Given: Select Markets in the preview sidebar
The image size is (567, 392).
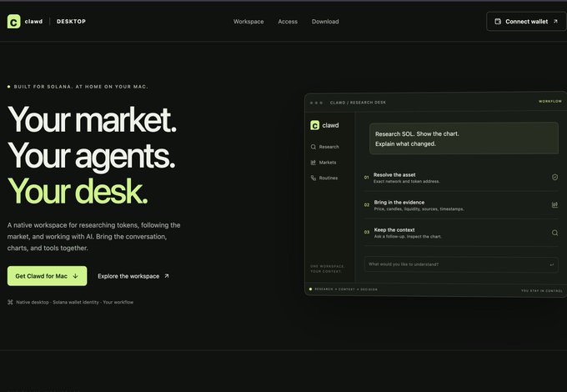Looking at the screenshot, I should (x=324, y=163).
